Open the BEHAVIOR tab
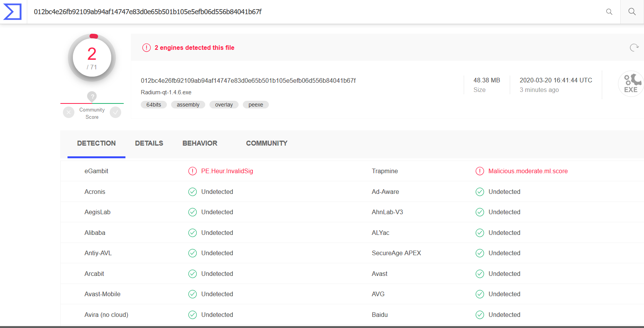 pyautogui.click(x=200, y=143)
